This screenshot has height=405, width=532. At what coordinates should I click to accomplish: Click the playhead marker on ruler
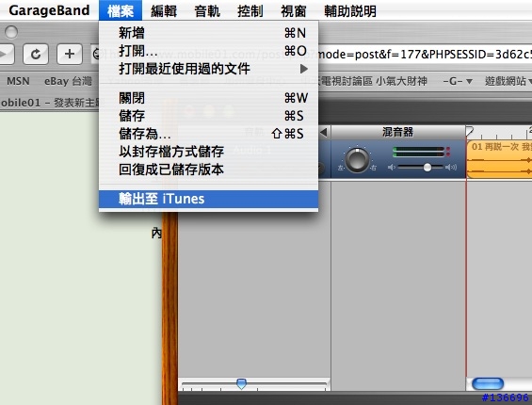pyautogui.click(x=470, y=132)
